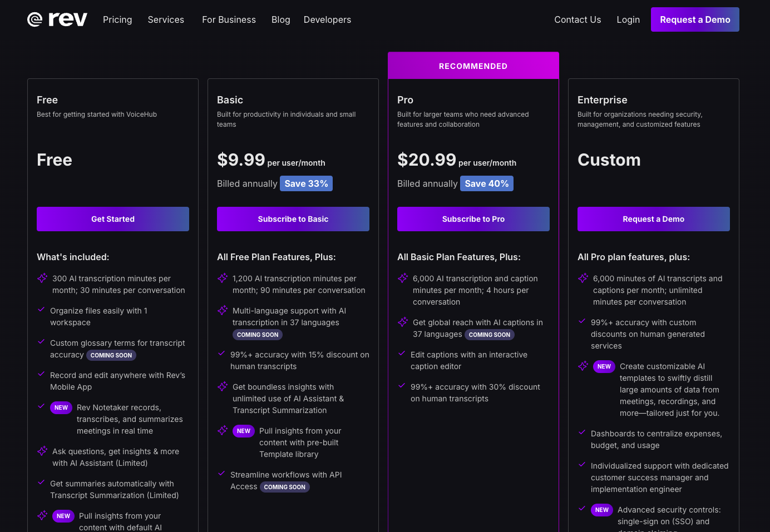This screenshot has height=532, width=770.
Task: Click COMING SOON badge on Custom glossary
Action: tap(111, 355)
